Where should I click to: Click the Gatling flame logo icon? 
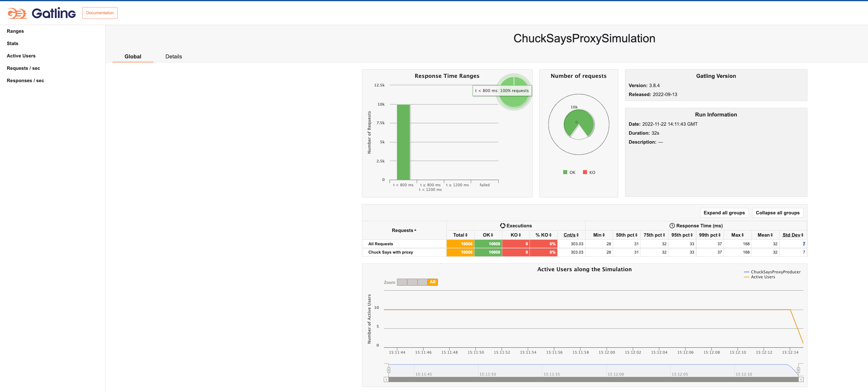pos(17,14)
